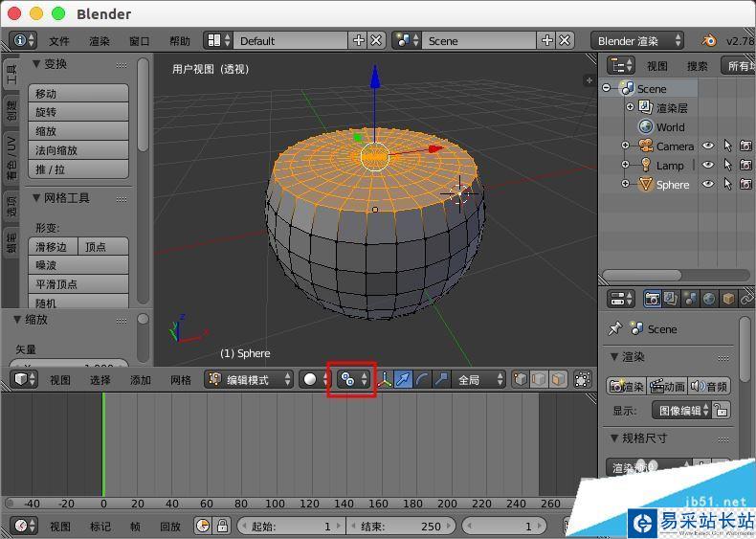This screenshot has height=539, width=756.
Task: Switch to edge select mode
Action: click(x=539, y=379)
